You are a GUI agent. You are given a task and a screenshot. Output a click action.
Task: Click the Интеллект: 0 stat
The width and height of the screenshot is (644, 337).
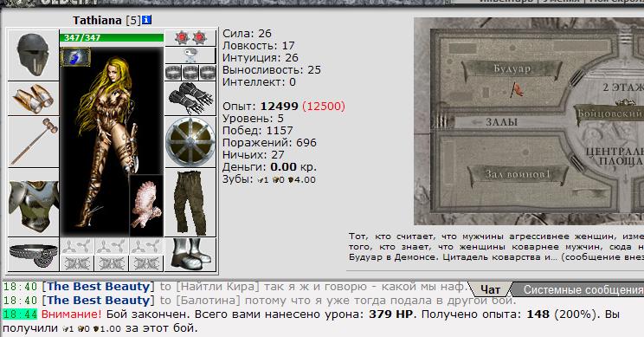pos(259,82)
